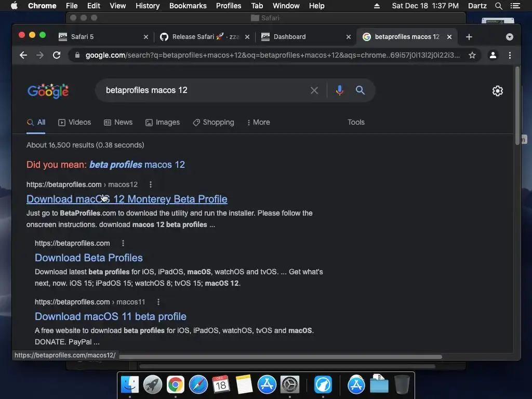Open the History menu
This screenshot has height=399, width=532.
pos(148,6)
